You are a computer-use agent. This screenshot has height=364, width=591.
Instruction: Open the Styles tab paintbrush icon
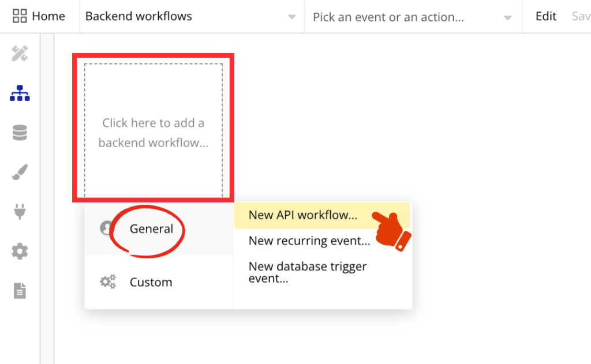tap(20, 172)
